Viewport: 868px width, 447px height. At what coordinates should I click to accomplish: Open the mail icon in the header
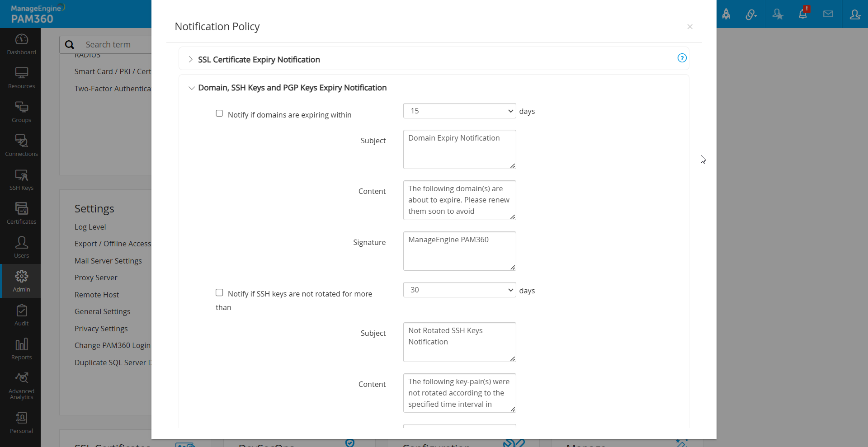point(828,14)
